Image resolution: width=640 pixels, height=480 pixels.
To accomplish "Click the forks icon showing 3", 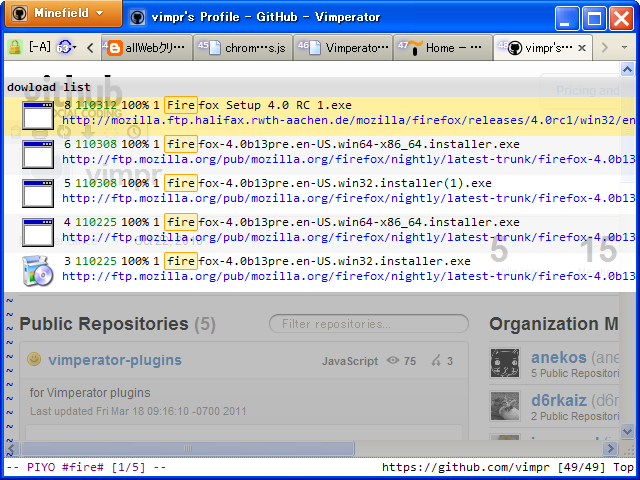I will (x=436, y=360).
